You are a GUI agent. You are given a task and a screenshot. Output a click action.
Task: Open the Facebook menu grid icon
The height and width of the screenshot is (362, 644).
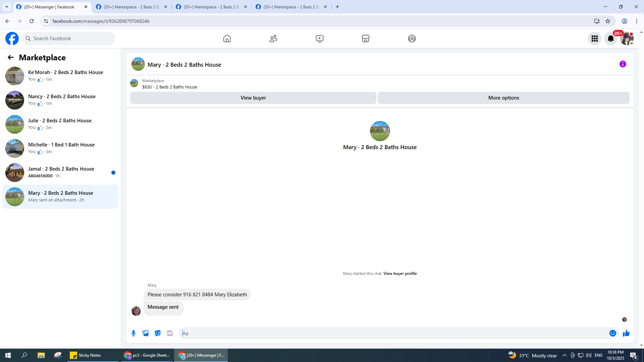(x=595, y=39)
